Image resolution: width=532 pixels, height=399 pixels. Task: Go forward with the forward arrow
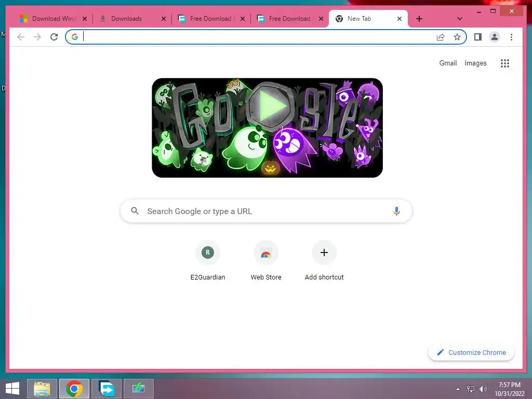coord(37,37)
